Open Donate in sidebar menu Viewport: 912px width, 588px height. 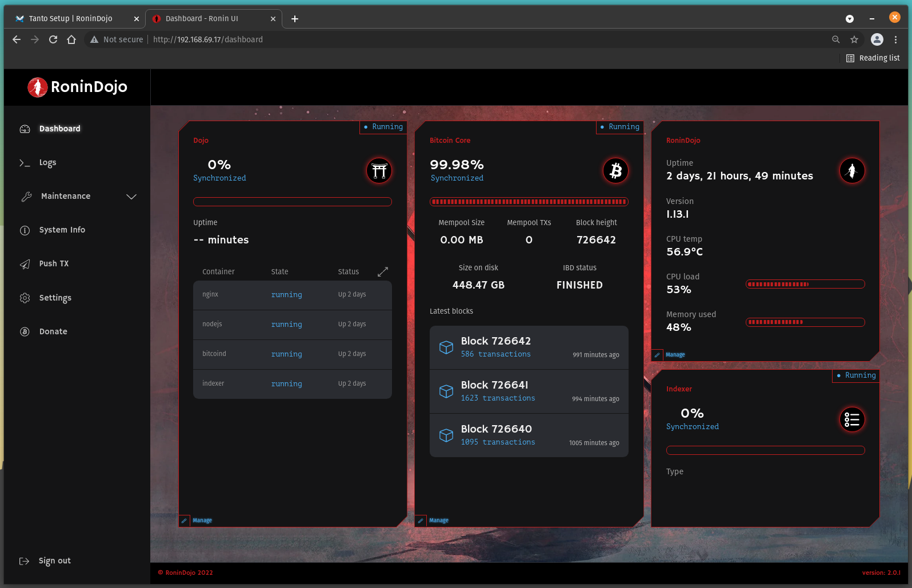pyautogui.click(x=53, y=331)
